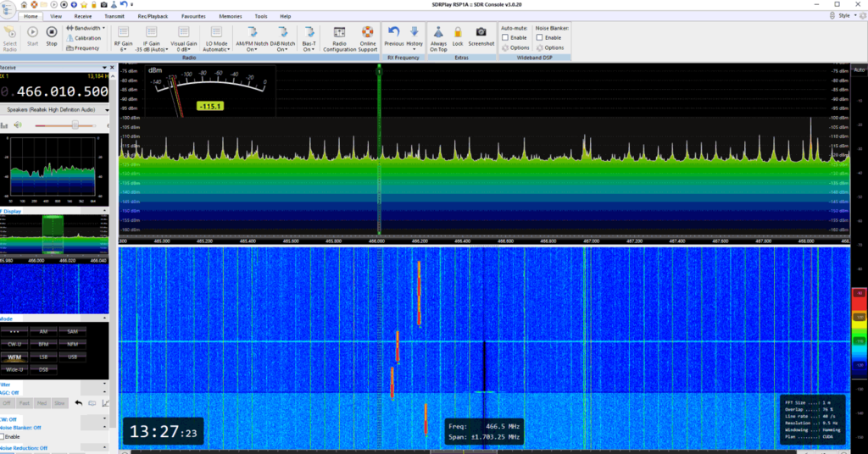Select USB mode
This screenshot has width=868, height=454.
point(72,357)
